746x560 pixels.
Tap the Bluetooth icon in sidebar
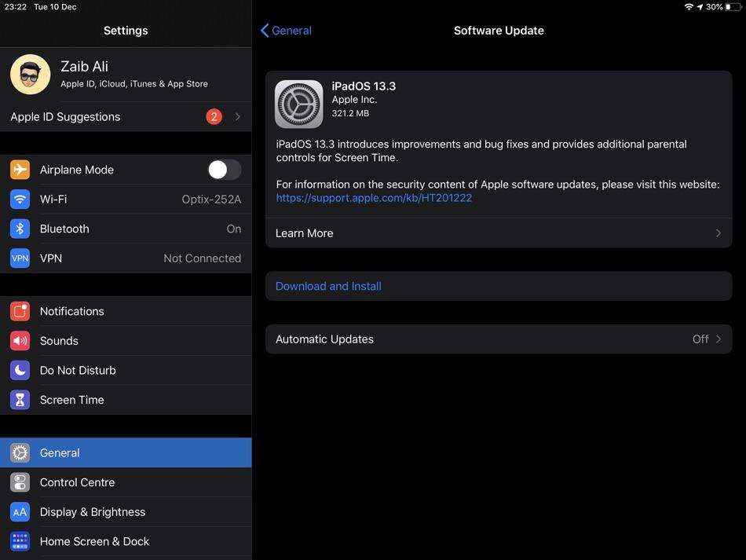point(20,229)
